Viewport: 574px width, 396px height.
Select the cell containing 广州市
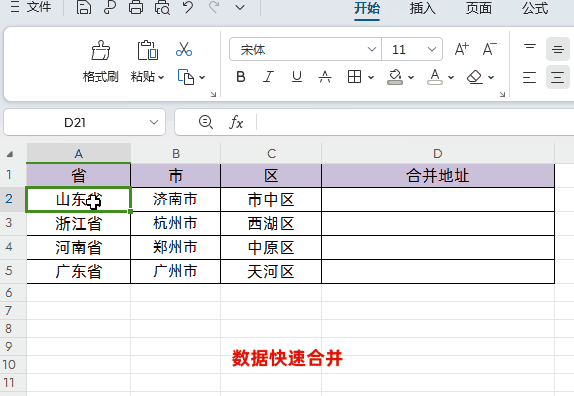point(176,271)
